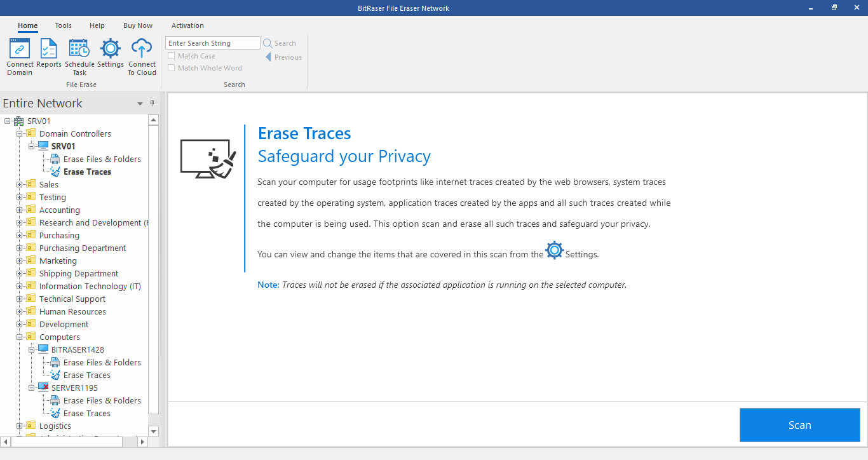The image size is (868, 460).
Task: Switch to the Home ribbon tab
Action: pyautogui.click(x=27, y=25)
